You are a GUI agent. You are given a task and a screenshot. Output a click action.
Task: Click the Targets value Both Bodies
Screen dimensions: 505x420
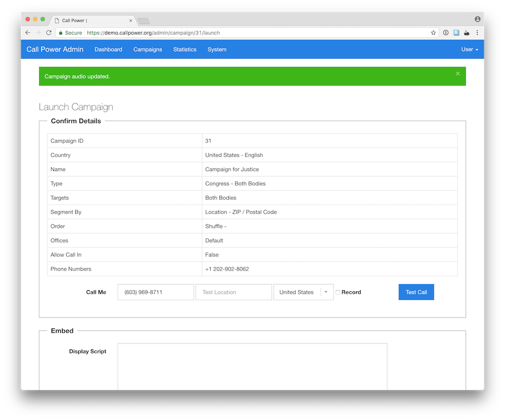[221, 198]
